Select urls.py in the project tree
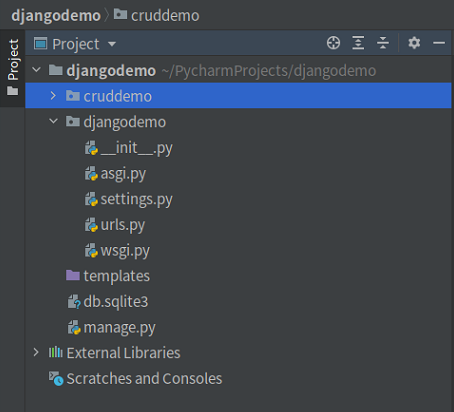454x412 pixels. 115,225
